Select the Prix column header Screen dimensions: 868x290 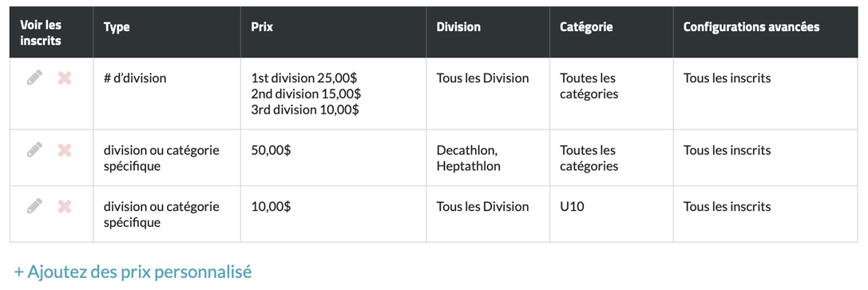[x=262, y=27]
